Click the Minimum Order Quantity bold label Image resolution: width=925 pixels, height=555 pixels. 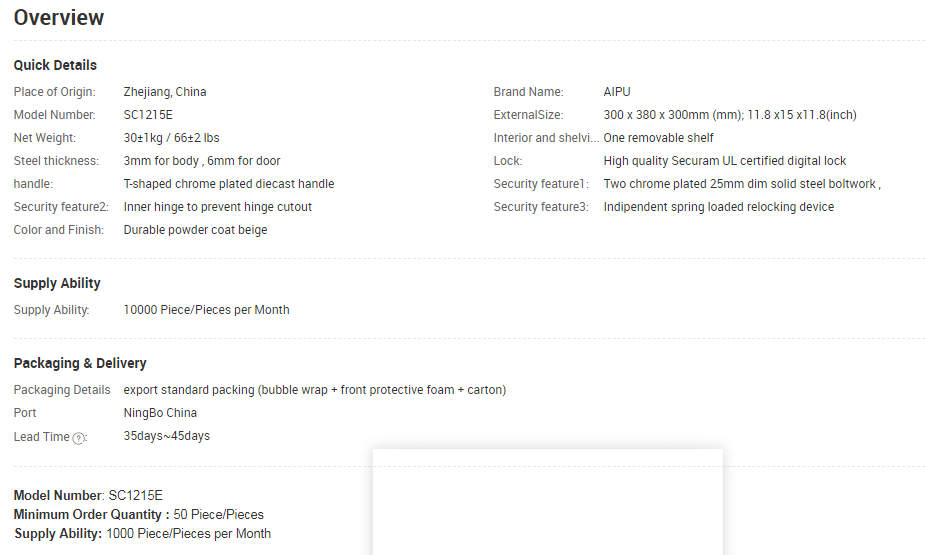pos(91,515)
